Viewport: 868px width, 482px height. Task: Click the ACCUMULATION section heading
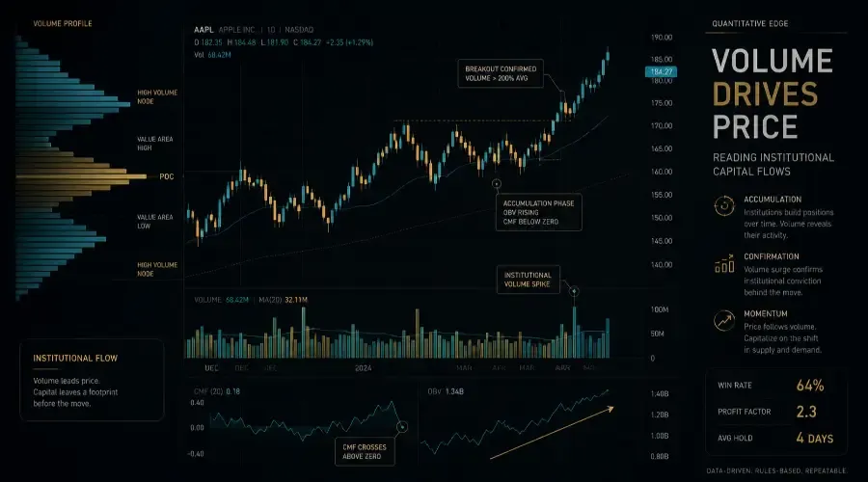point(773,200)
